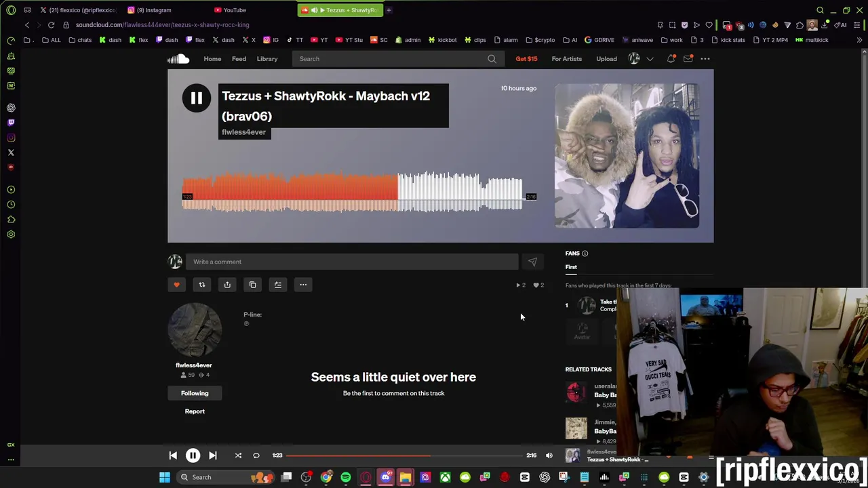Image resolution: width=868 pixels, height=488 pixels.
Task: Reload the page
Action: tap(51, 25)
